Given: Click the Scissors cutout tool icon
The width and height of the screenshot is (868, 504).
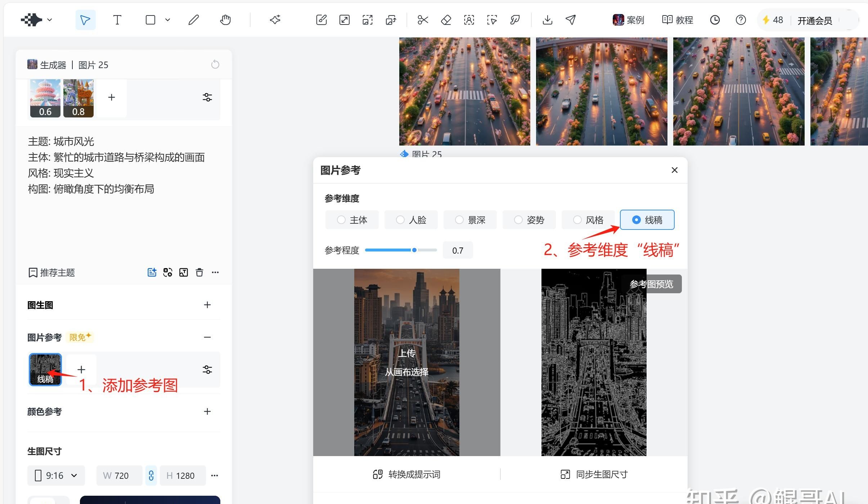Looking at the screenshot, I should [423, 20].
